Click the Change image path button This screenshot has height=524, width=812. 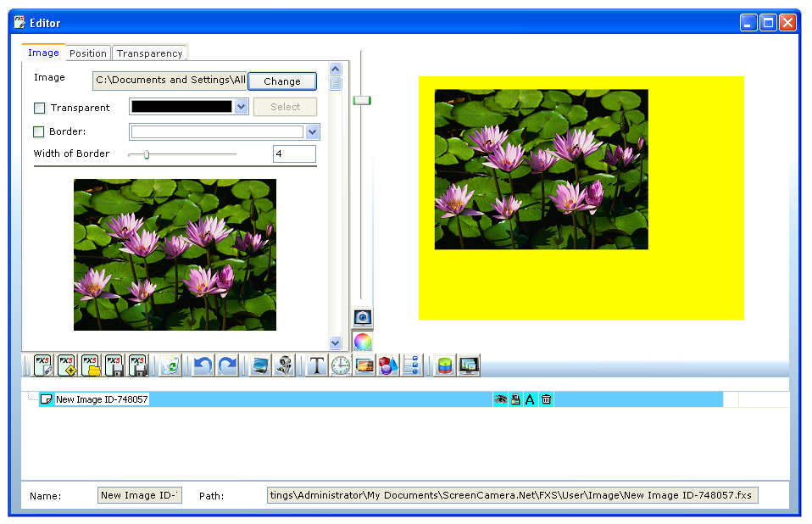282,81
